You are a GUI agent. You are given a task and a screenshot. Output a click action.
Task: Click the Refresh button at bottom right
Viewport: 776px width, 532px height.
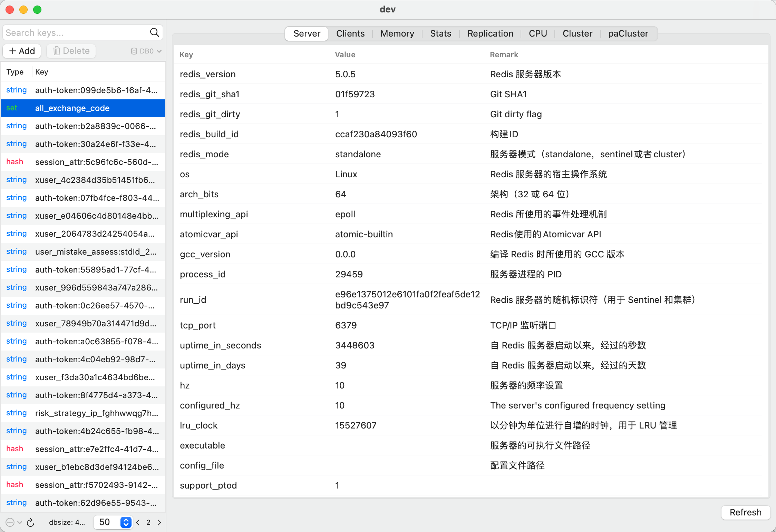point(745,513)
